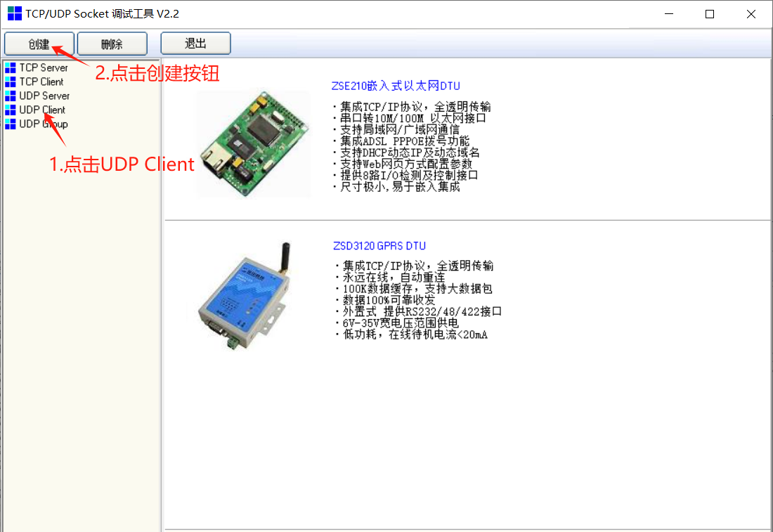Screen dimensions: 773x532
Task: Click the colored grid icon beside UDP Client
Action: click(10, 110)
